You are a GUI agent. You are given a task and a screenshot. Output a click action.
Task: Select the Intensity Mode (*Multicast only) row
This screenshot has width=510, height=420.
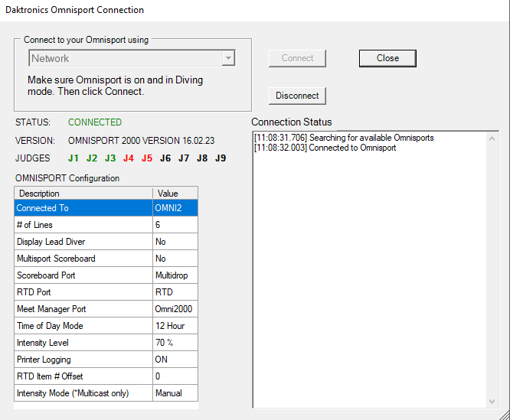106,393
